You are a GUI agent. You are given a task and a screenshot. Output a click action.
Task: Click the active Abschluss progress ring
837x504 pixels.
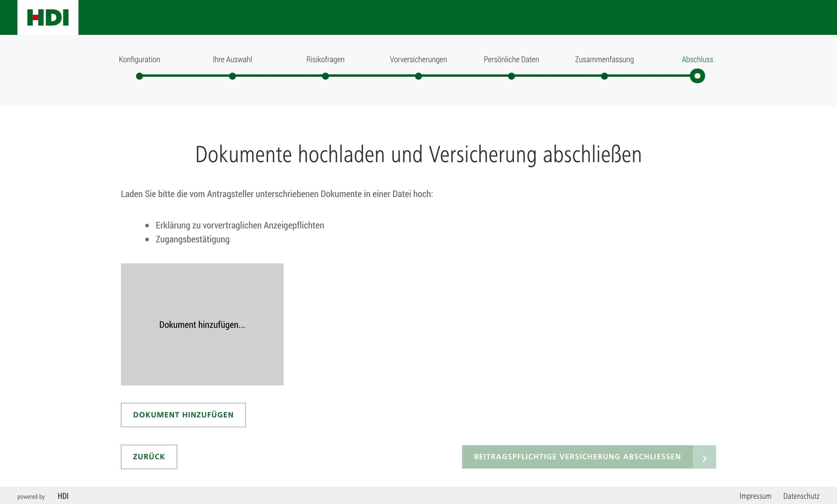point(697,76)
